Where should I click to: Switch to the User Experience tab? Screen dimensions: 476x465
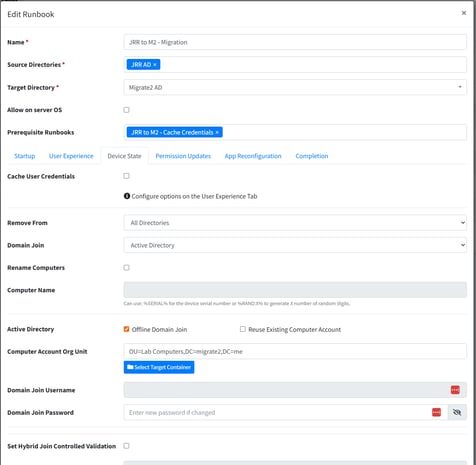(71, 156)
